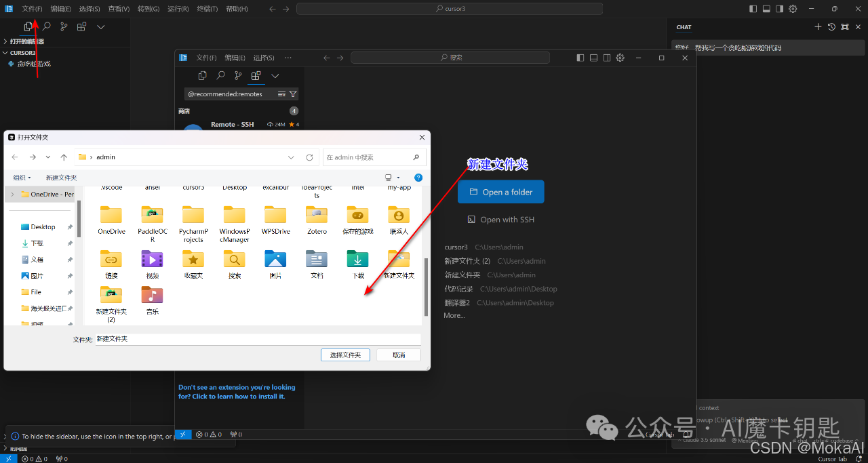
Task: Click cursor3 command search box in main window
Action: pyautogui.click(x=450, y=9)
